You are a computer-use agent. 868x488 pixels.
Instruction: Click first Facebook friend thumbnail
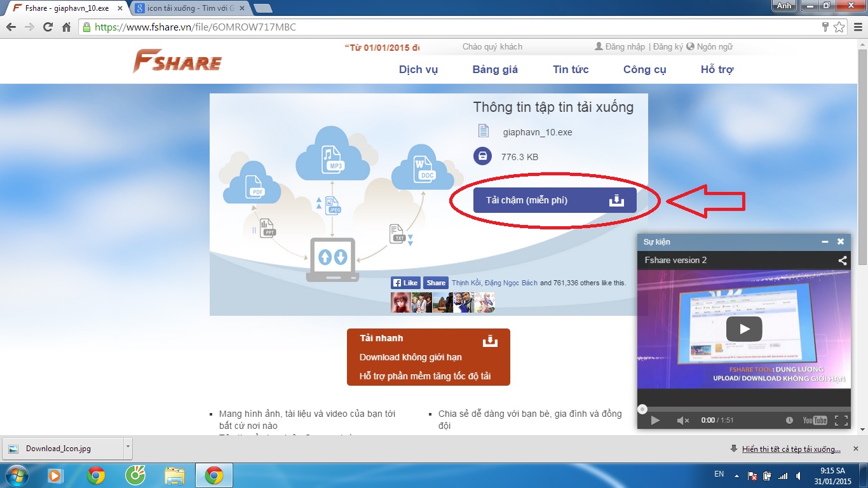(x=400, y=302)
